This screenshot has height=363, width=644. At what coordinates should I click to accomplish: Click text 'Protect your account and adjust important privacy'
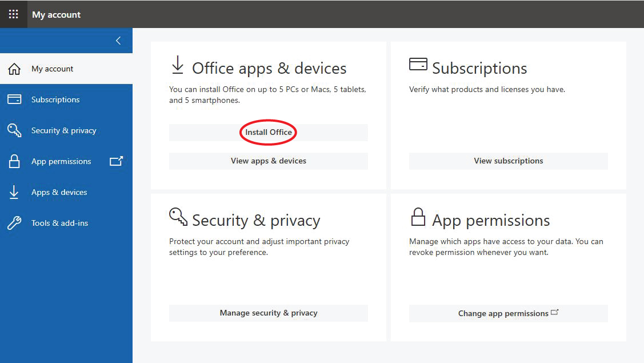pos(259,242)
